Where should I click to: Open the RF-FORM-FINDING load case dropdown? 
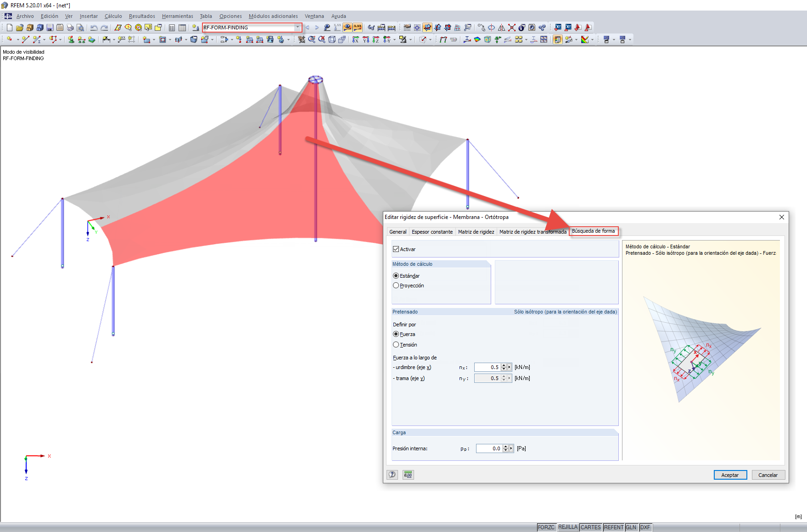coord(297,28)
